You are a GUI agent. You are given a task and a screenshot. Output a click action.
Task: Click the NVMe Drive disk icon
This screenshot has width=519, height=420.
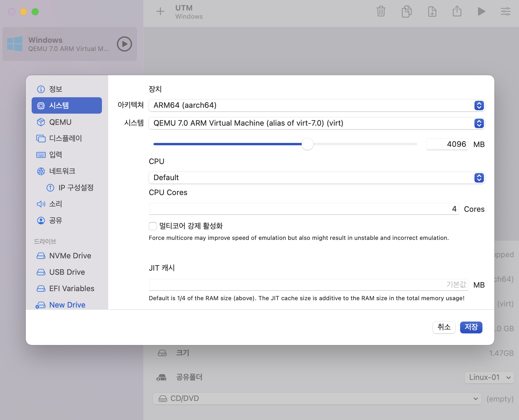pyautogui.click(x=41, y=256)
